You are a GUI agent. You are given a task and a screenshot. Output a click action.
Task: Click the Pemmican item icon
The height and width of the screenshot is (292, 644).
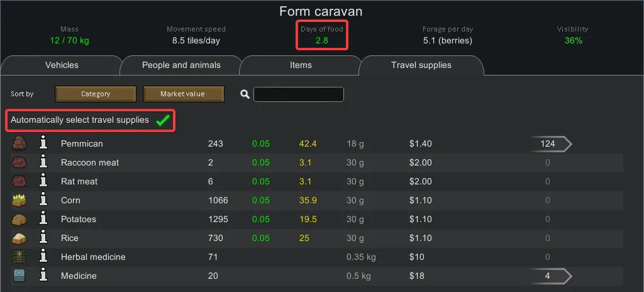click(19, 143)
